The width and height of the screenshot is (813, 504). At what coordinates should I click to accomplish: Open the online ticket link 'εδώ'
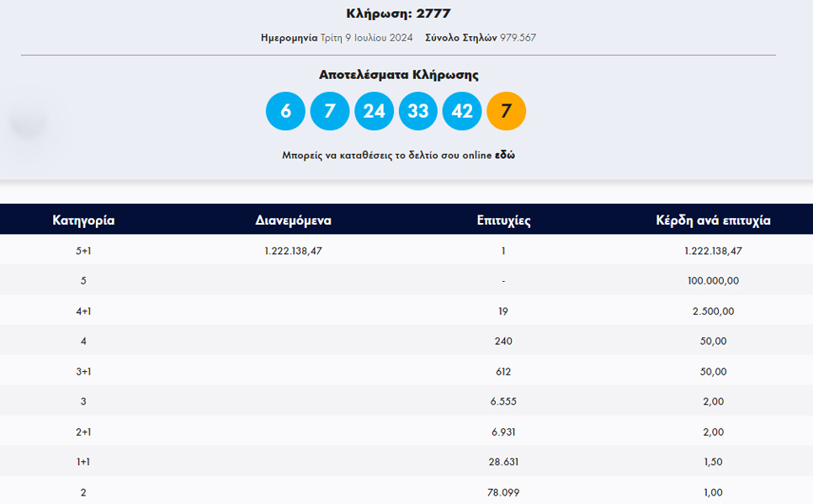(x=504, y=155)
